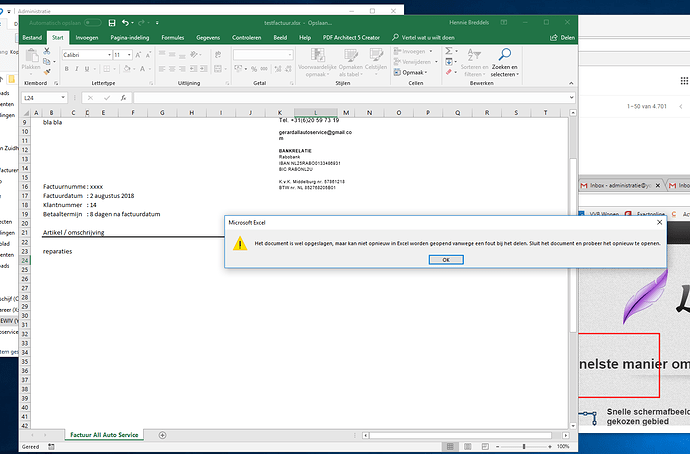Click the percent style icon

point(253,69)
